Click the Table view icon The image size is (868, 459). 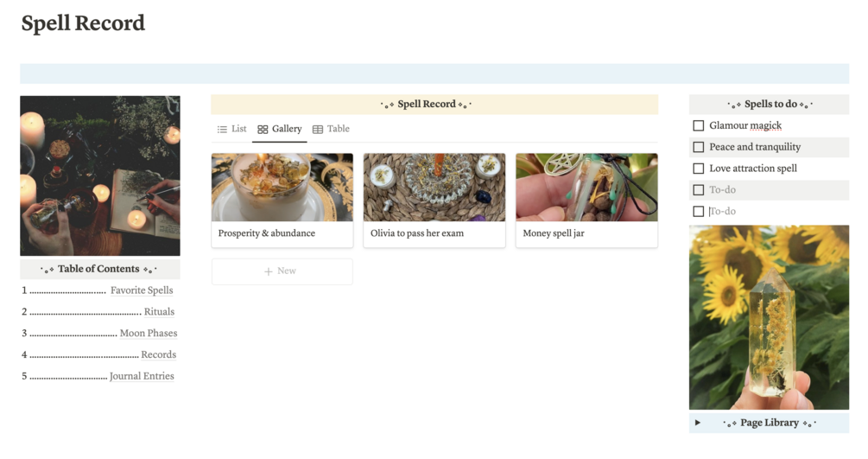[318, 129]
